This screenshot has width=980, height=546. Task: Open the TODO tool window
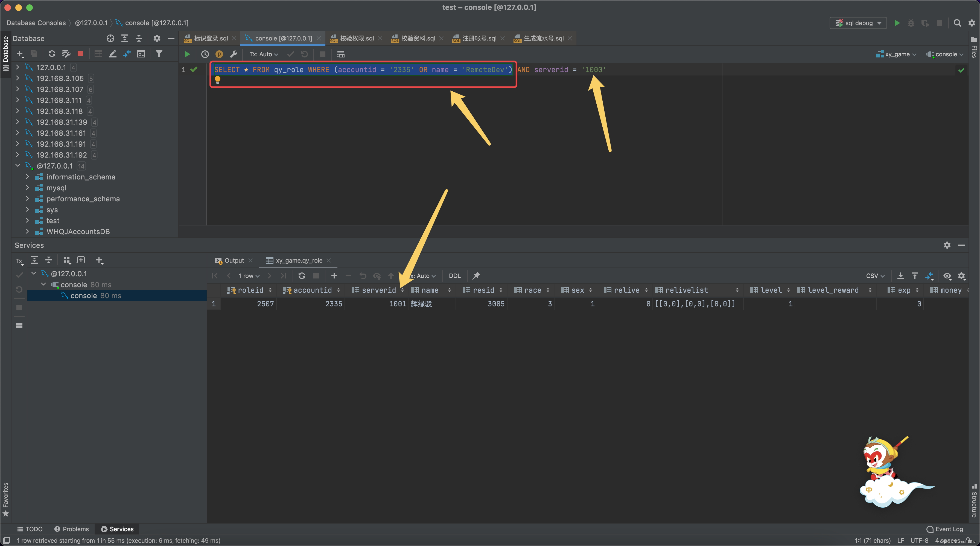pyautogui.click(x=30, y=529)
